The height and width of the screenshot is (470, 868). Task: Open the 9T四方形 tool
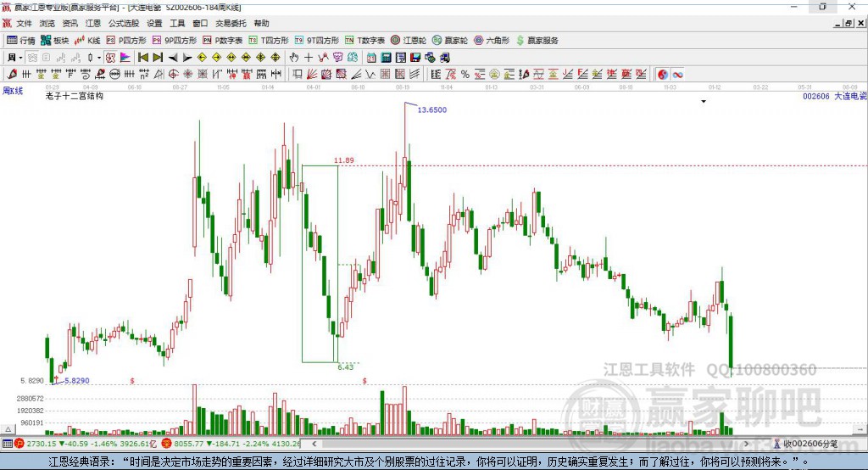tap(316, 41)
